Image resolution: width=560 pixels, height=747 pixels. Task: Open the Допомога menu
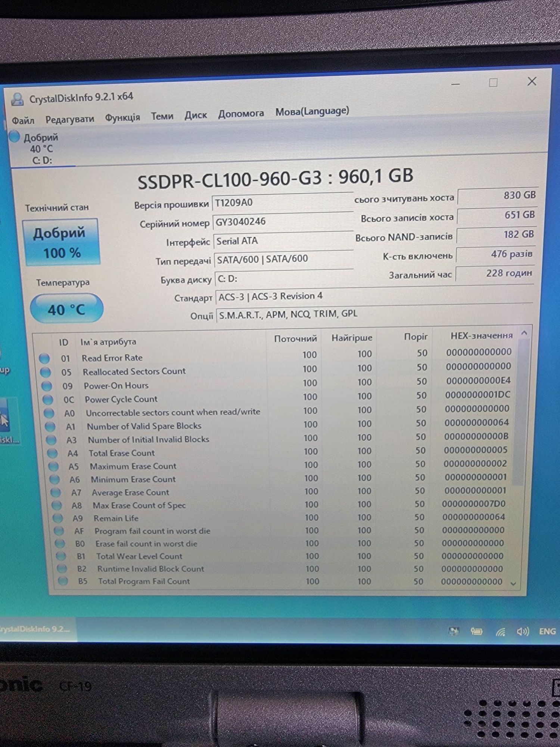tap(241, 113)
